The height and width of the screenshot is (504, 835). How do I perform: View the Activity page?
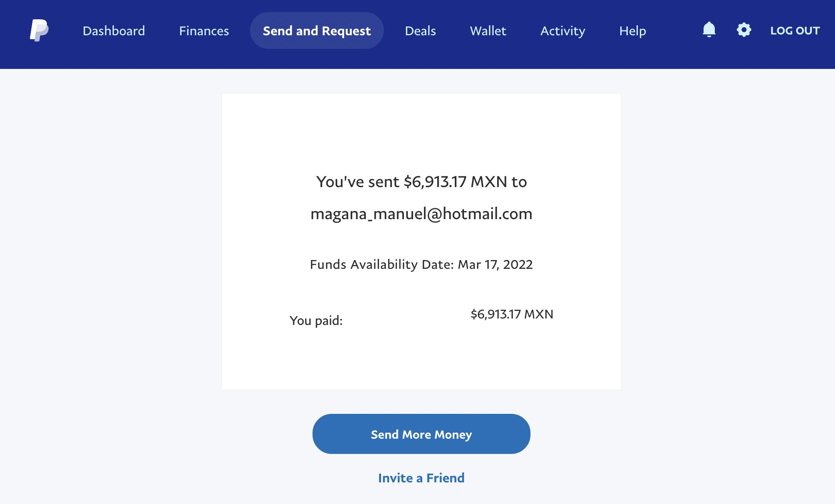(x=563, y=31)
